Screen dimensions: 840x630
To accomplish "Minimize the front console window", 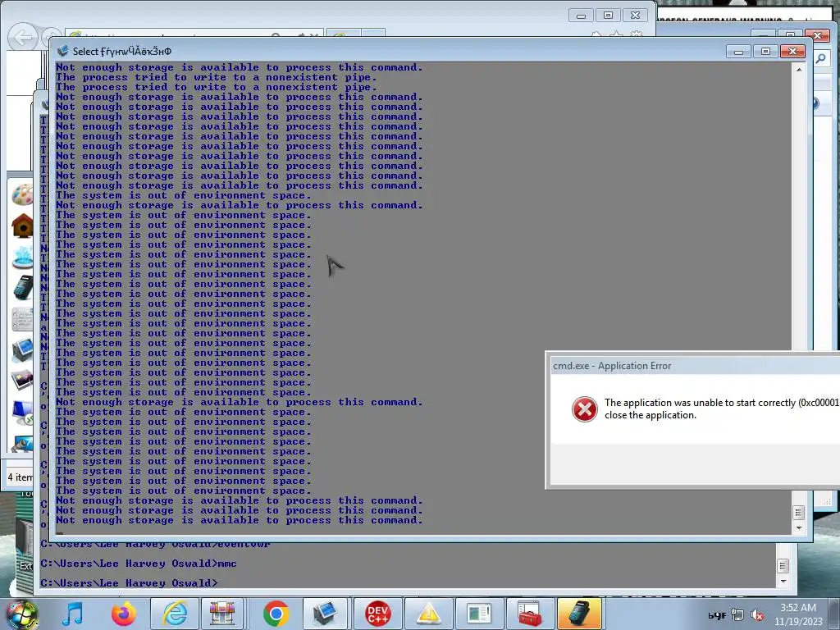I will pyautogui.click(x=738, y=52).
